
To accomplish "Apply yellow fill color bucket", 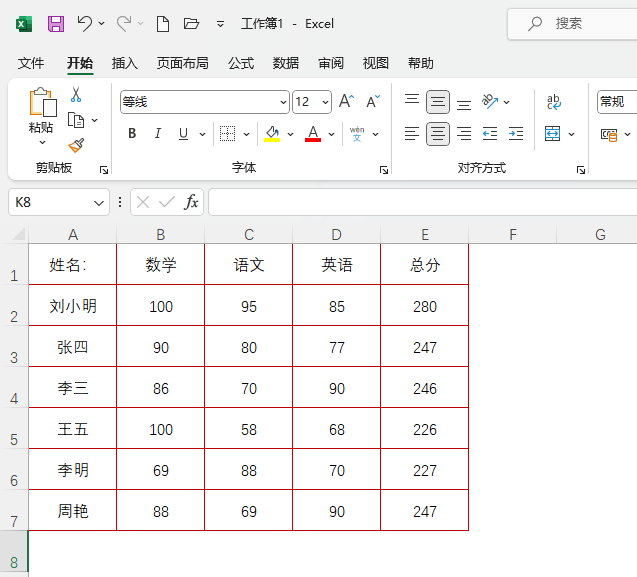I will [x=272, y=134].
